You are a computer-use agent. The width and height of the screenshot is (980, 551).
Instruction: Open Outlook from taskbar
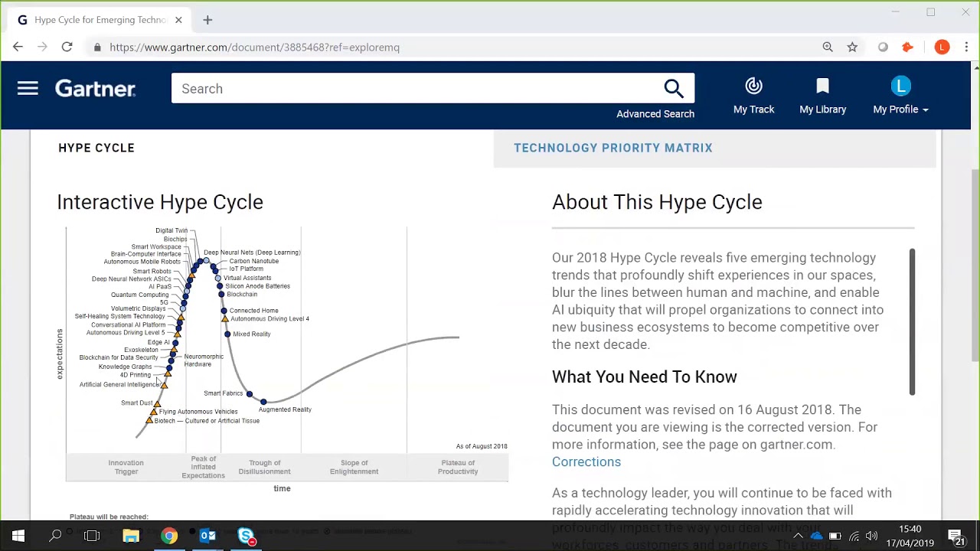tap(207, 536)
